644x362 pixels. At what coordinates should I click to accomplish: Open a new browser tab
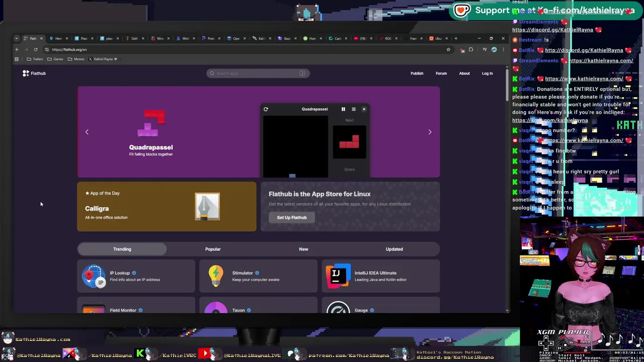coord(456,38)
